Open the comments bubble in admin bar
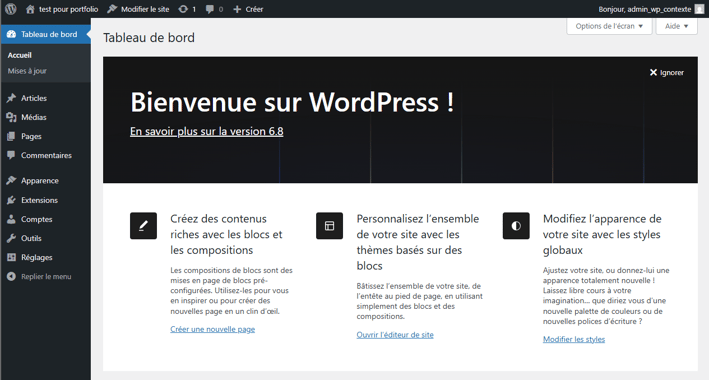Viewport: 709px width, 380px height. 214,9
